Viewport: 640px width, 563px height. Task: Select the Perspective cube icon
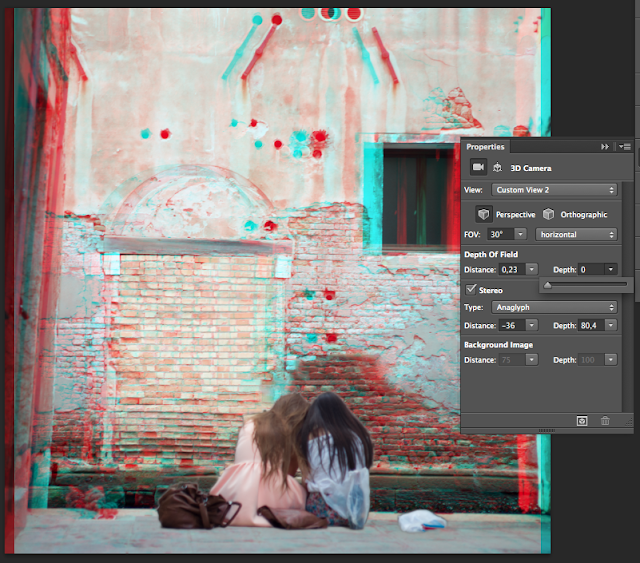coord(484,214)
